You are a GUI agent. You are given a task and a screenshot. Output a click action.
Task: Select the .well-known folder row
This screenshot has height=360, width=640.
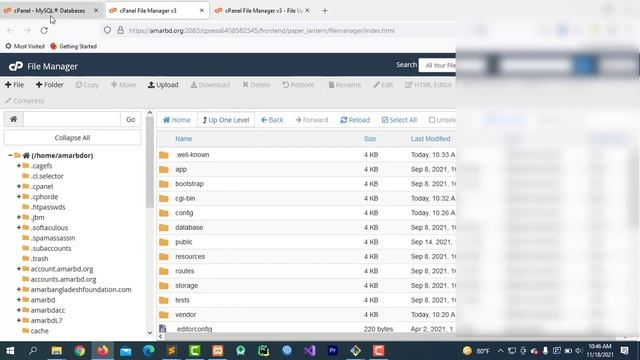point(306,155)
